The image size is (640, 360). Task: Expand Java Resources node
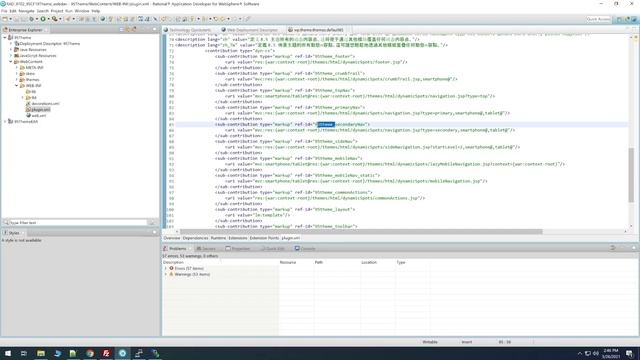pos(11,50)
